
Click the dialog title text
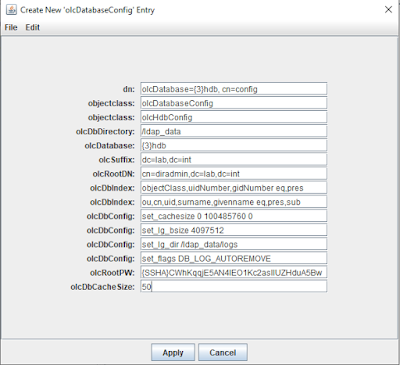pyautogui.click(x=87, y=10)
